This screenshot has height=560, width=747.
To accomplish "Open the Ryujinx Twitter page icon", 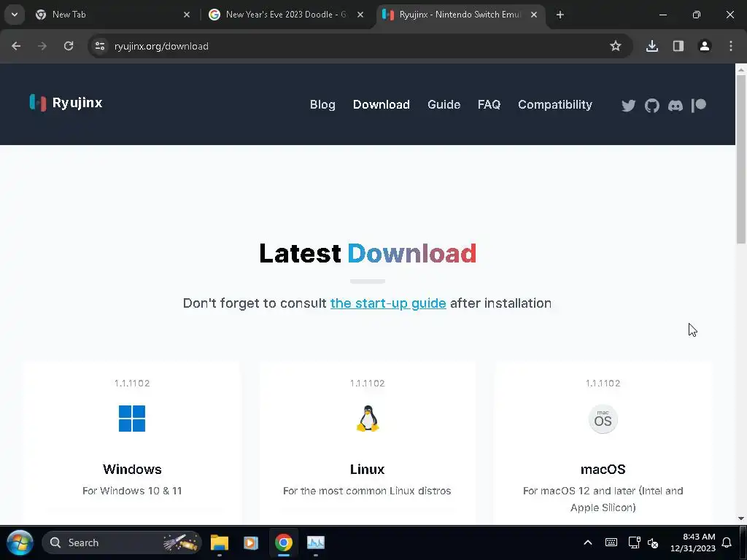I will coord(628,105).
